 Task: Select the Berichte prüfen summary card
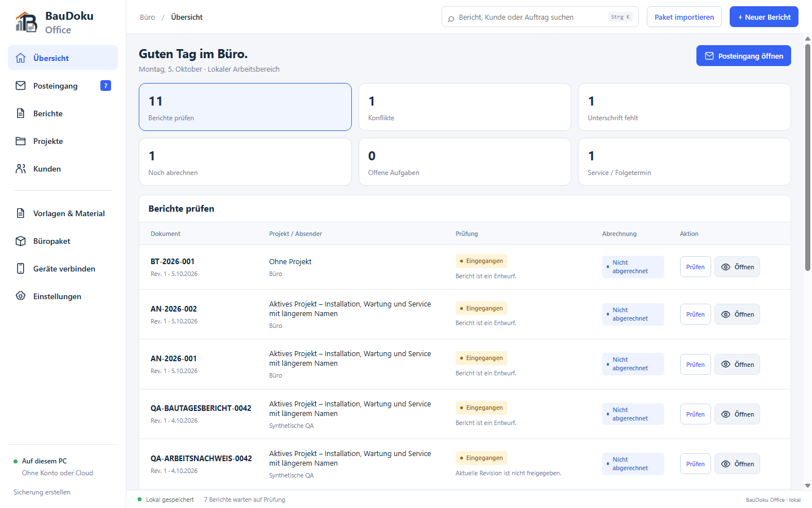click(x=245, y=107)
